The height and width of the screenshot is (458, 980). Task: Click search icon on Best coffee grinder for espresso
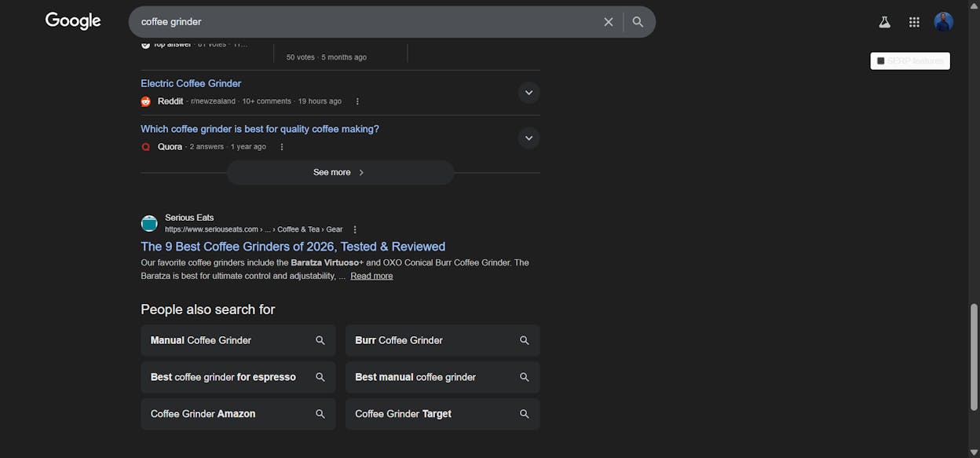click(x=320, y=377)
